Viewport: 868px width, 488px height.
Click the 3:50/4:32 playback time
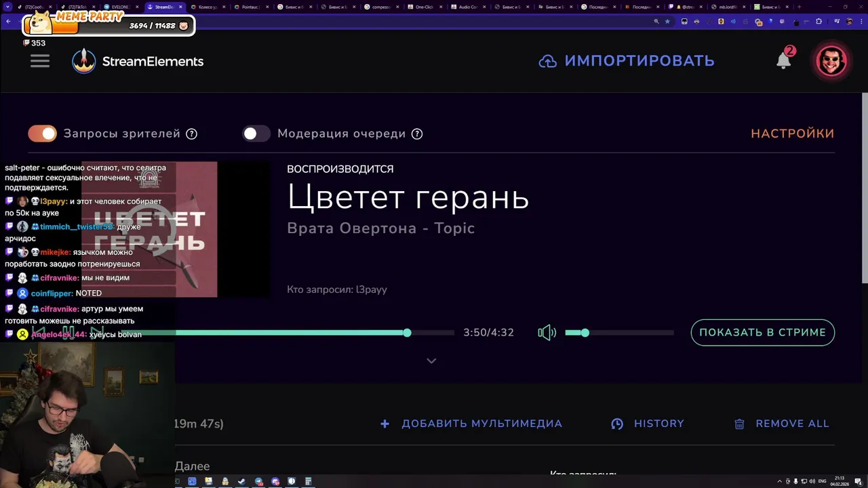[x=488, y=332]
